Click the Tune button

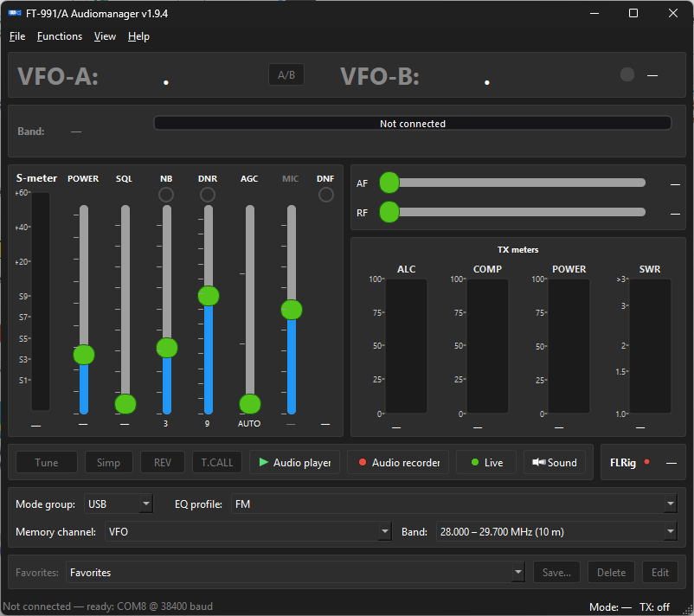(x=47, y=463)
